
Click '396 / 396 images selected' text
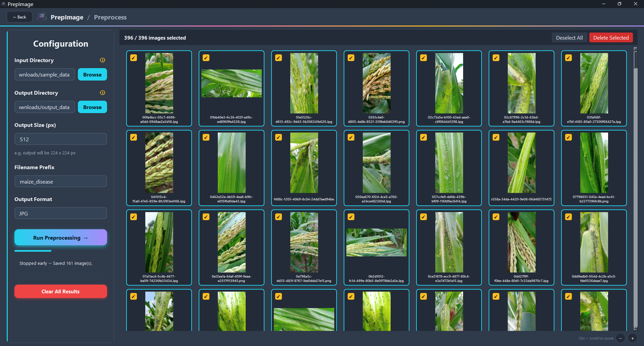pos(155,38)
